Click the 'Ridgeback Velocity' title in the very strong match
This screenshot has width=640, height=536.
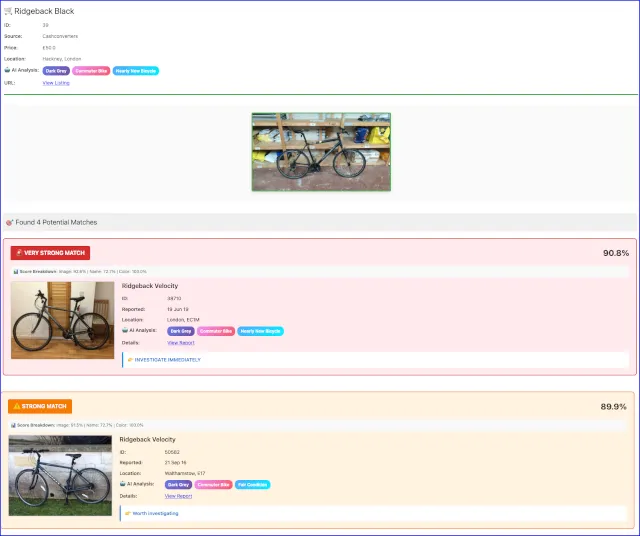tap(150, 286)
